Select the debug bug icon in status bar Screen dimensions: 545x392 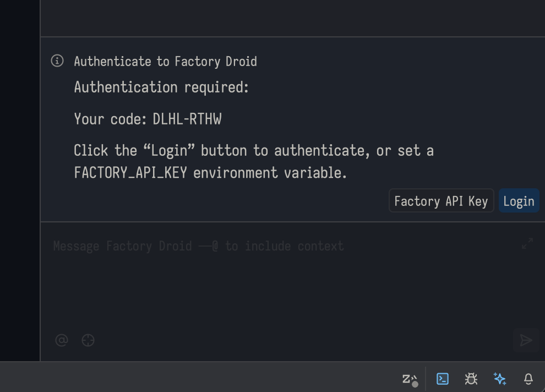pyautogui.click(x=471, y=379)
